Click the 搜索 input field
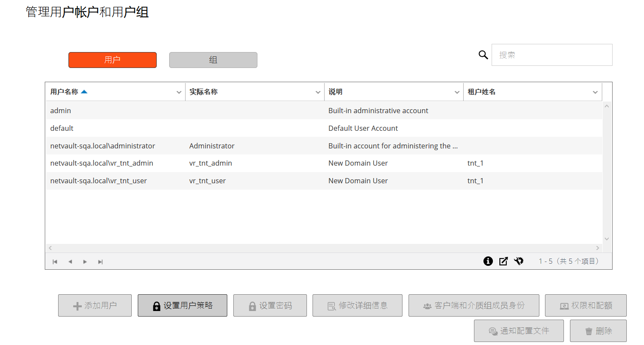This screenshot has width=644, height=345. (x=552, y=55)
